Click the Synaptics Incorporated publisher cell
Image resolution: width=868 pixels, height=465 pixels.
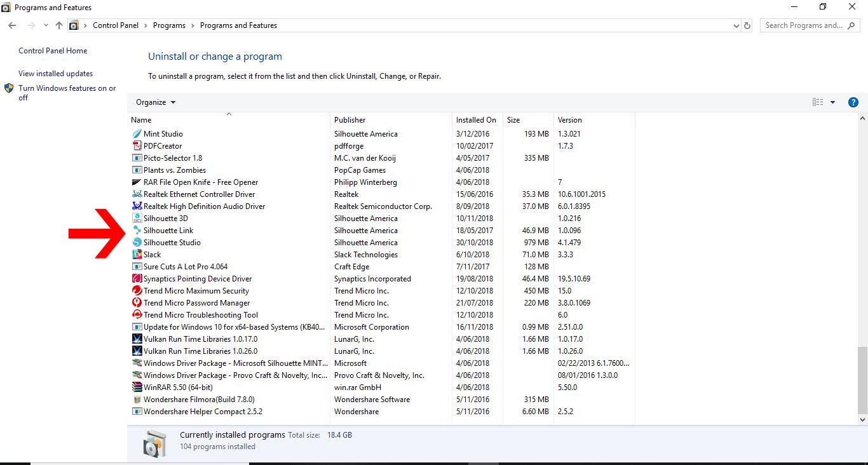(372, 279)
